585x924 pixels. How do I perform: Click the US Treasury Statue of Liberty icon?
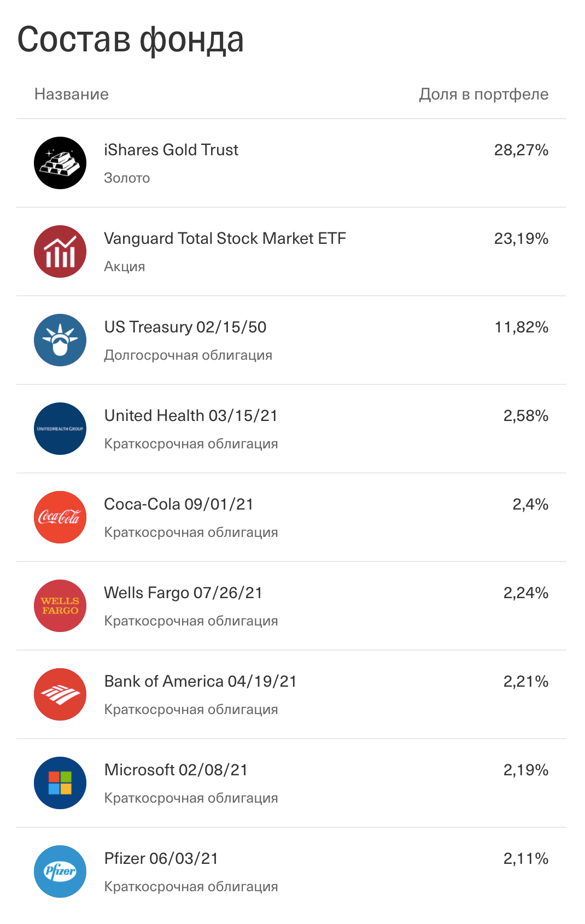(60, 340)
